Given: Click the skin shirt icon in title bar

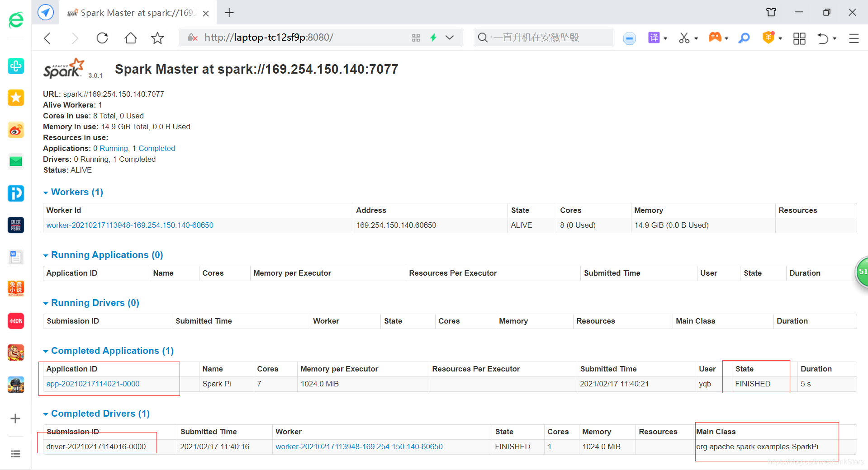Looking at the screenshot, I should pos(771,12).
